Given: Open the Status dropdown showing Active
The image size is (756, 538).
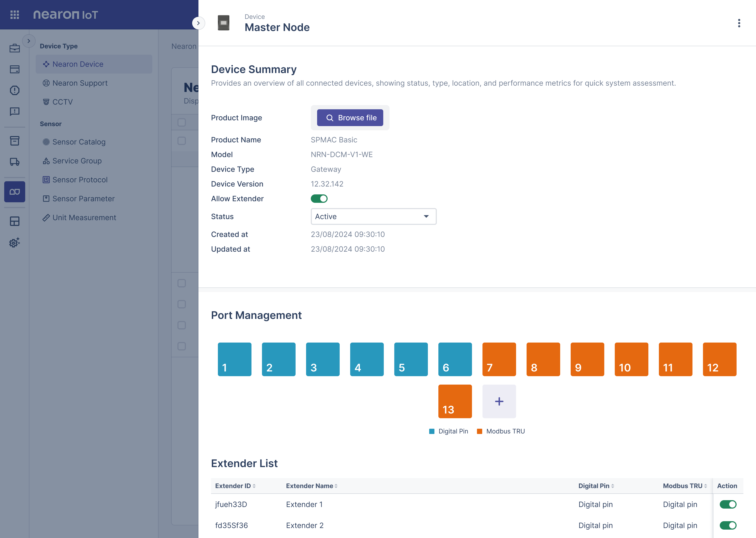Looking at the screenshot, I should [373, 216].
